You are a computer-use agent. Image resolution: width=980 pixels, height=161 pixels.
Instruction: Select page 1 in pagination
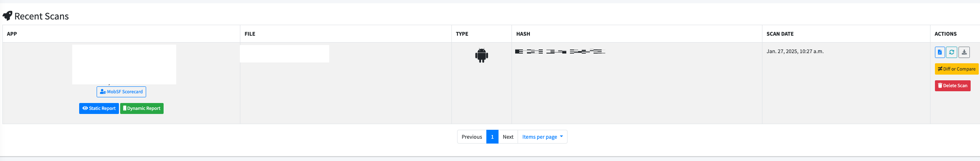point(492,137)
